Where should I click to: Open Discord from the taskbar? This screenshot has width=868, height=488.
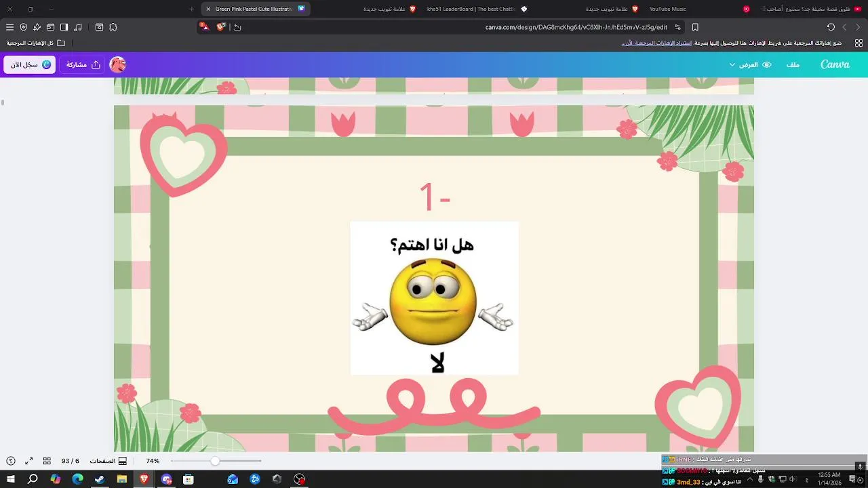[x=166, y=479]
